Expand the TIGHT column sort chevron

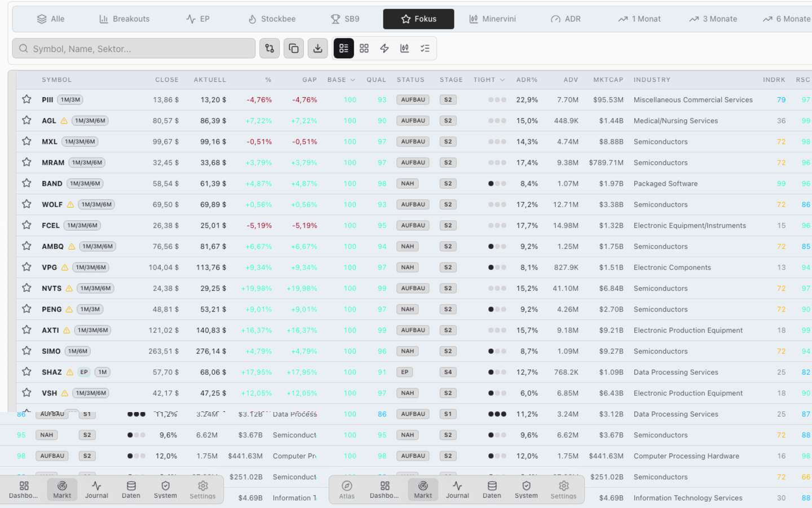point(502,80)
